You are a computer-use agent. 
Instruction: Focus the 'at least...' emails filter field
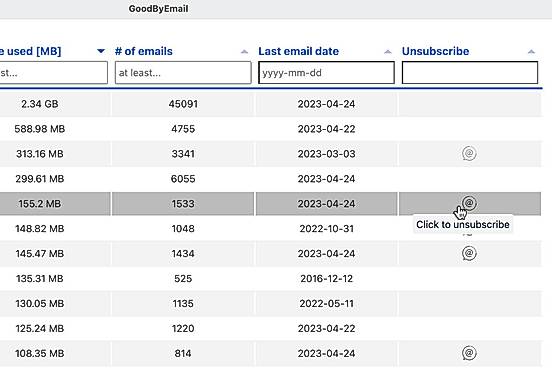[183, 73]
